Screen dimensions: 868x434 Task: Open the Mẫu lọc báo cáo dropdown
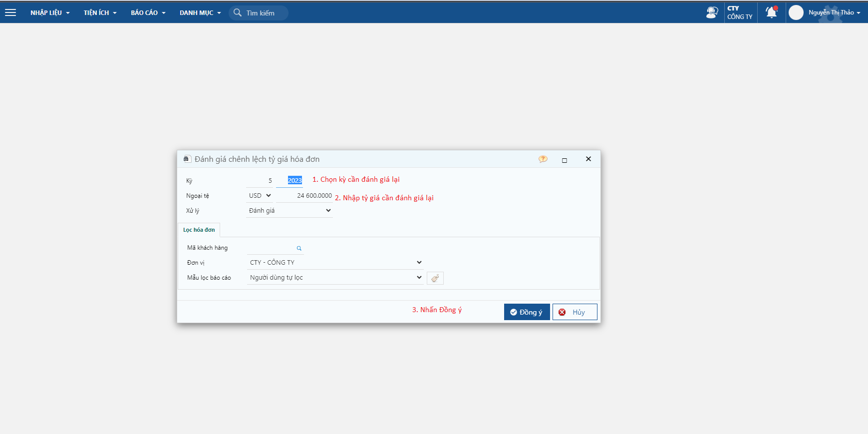tap(335, 278)
